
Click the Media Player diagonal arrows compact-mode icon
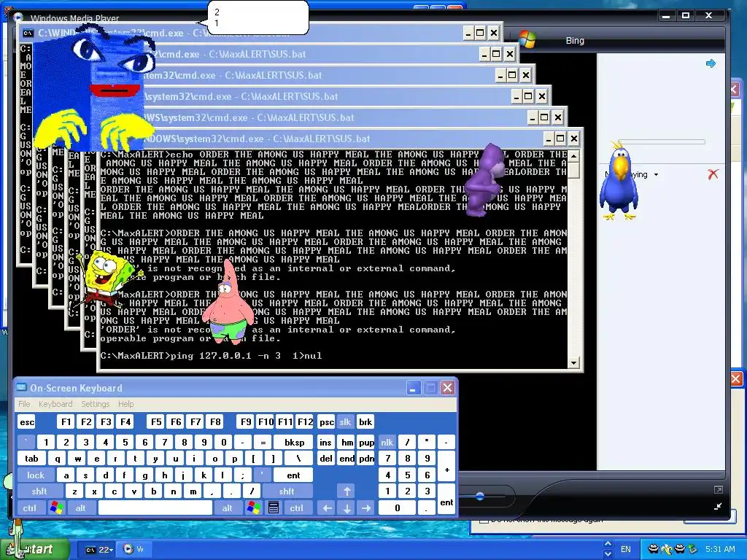[718, 507]
